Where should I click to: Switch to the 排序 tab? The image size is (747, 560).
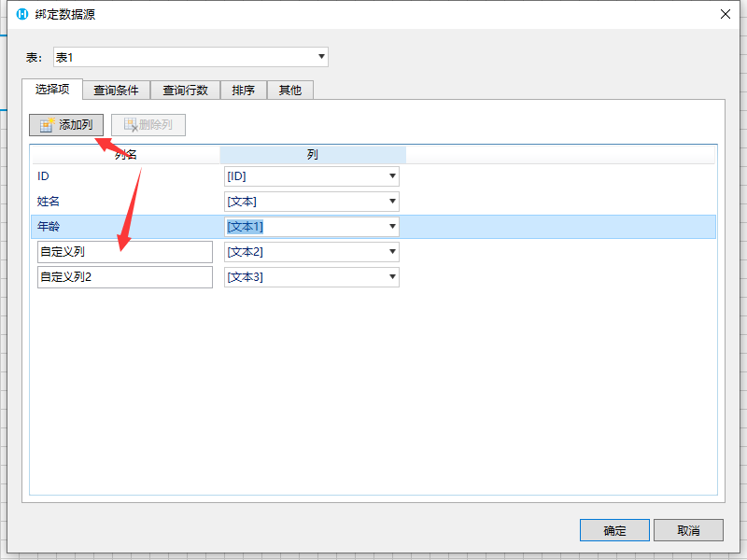click(x=244, y=90)
